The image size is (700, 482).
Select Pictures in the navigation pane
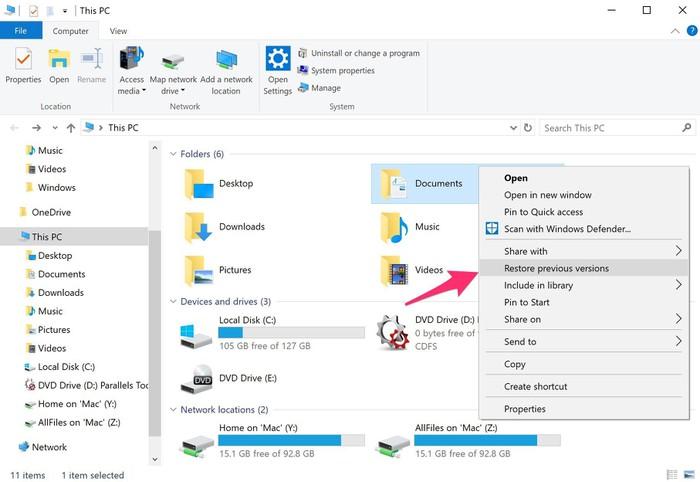pyautogui.click(x=48, y=330)
